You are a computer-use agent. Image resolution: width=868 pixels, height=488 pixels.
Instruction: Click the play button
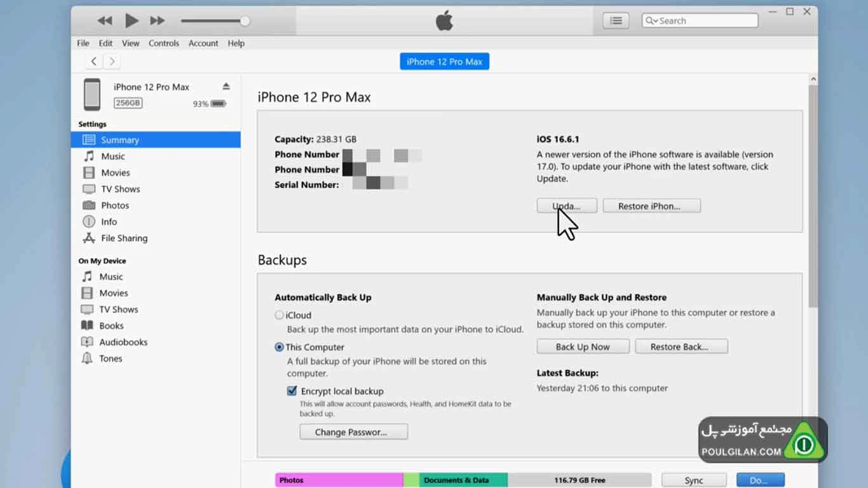coord(132,21)
